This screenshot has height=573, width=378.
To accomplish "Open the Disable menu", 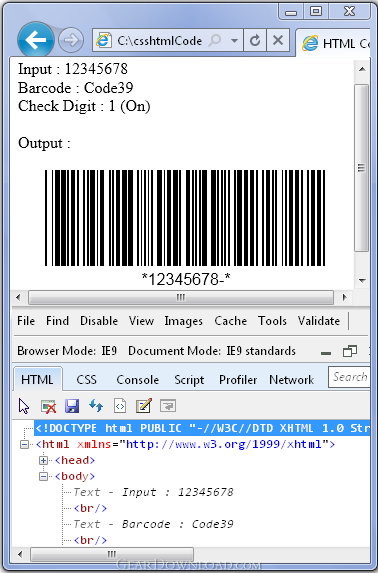I will pyautogui.click(x=99, y=321).
